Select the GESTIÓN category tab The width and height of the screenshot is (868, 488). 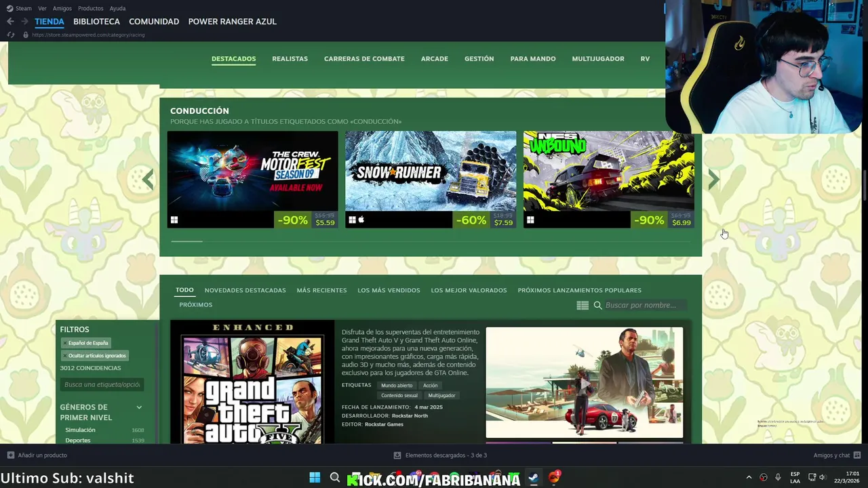click(x=479, y=59)
